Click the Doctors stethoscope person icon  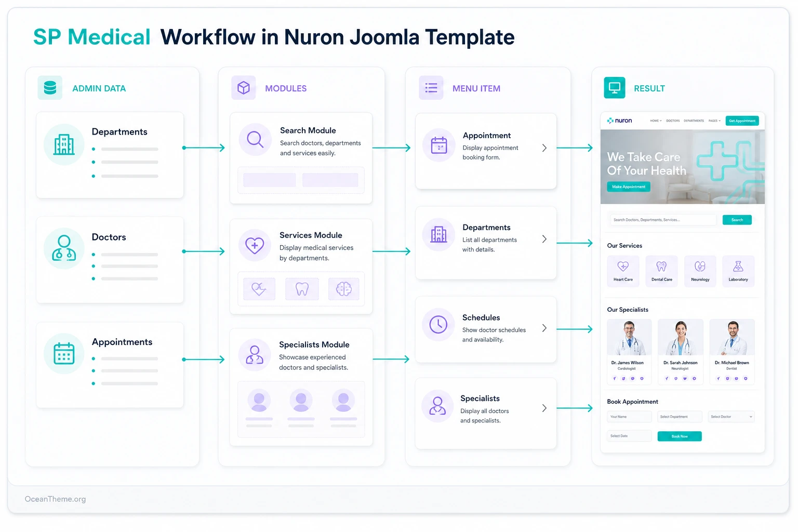tap(64, 248)
